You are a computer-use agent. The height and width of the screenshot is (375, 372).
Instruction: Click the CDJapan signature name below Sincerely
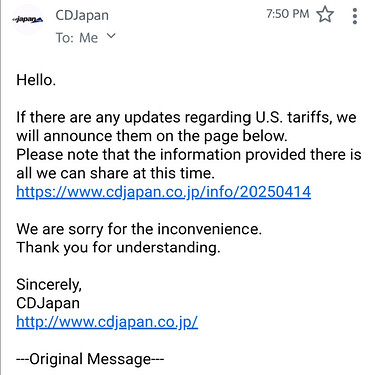48,303
